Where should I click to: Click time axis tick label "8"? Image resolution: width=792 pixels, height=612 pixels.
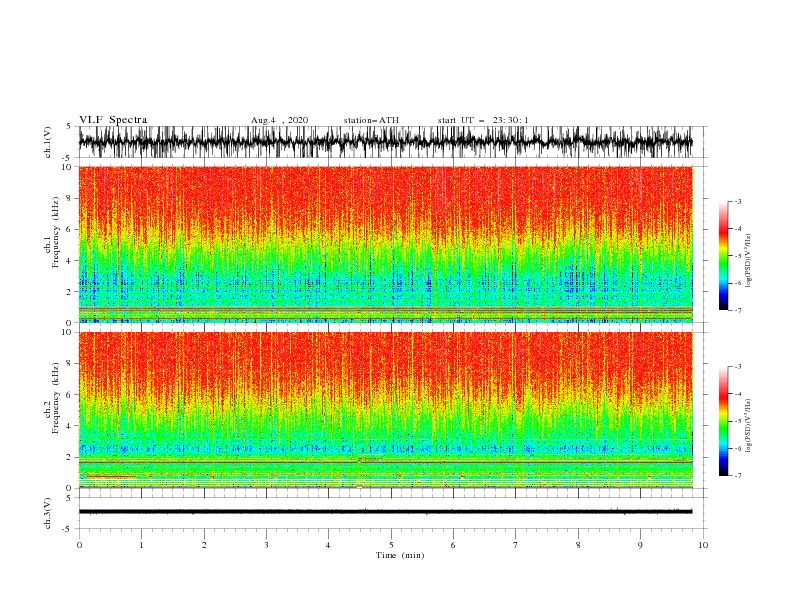pyautogui.click(x=578, y=545)
